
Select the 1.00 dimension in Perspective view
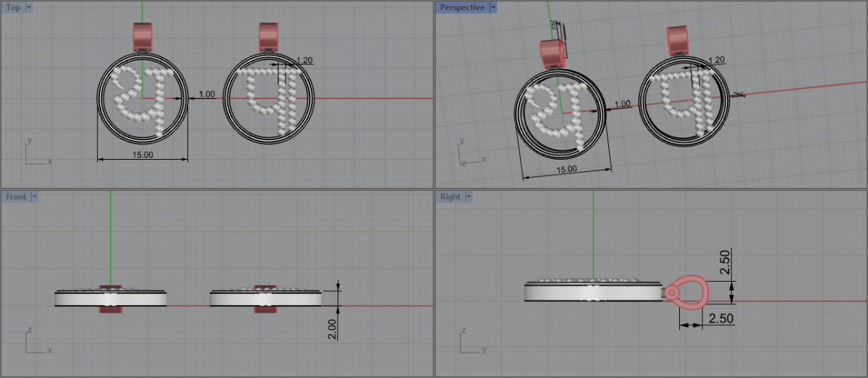point(622,103)
